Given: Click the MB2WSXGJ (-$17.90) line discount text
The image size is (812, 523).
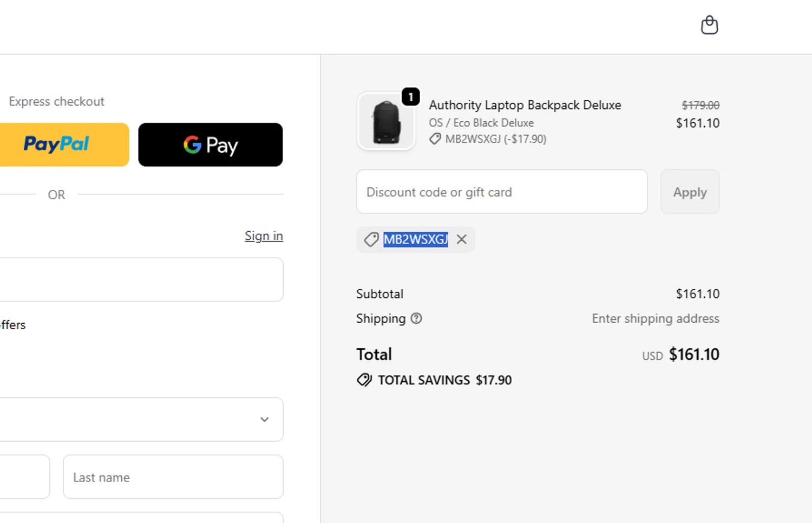Looking at the screenshot, I should (x=496, y=139).
